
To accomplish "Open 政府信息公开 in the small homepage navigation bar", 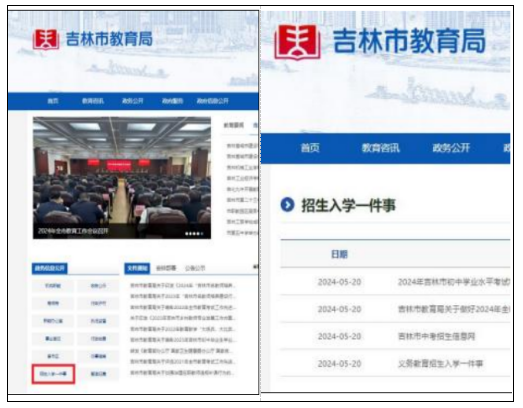I will (212, 101).
